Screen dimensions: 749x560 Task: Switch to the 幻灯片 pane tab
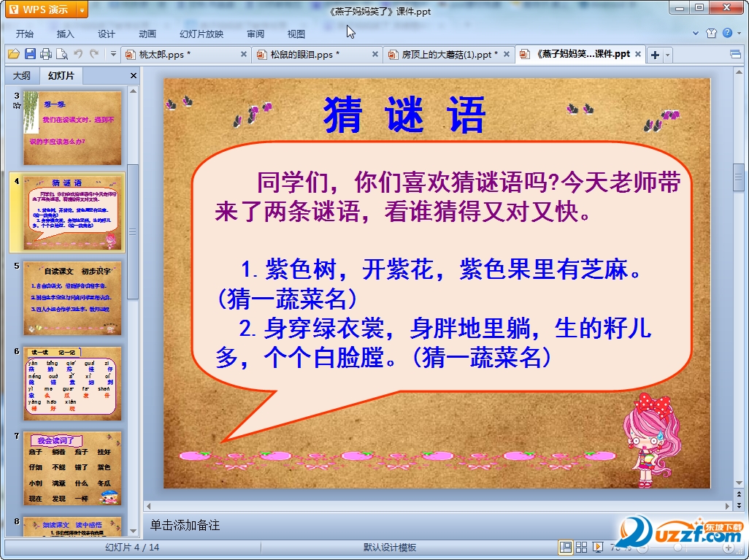click(x=61, y=75)
